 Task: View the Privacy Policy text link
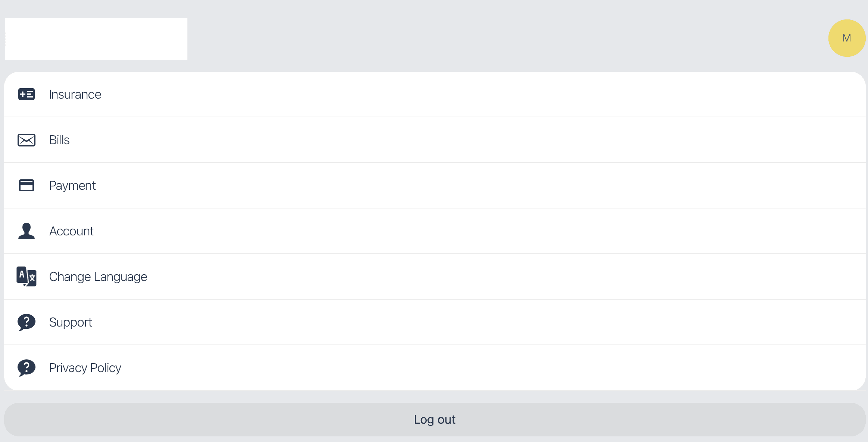click(85, 368)
